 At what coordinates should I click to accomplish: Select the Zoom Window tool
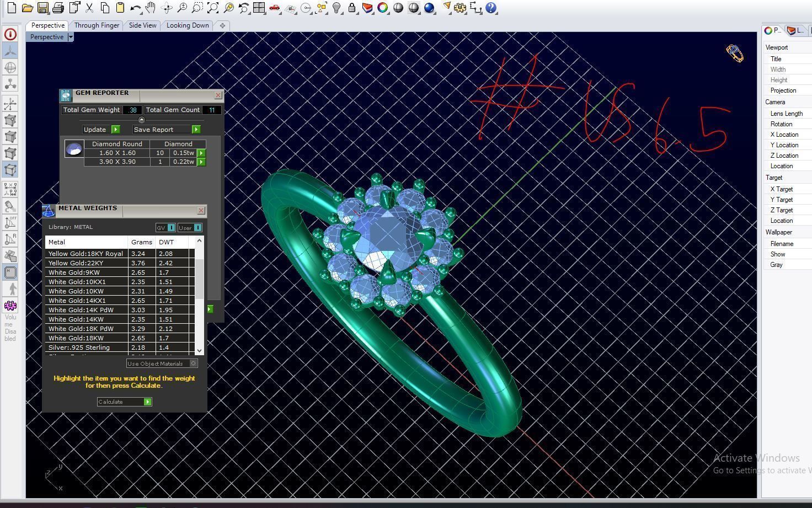pyautogui.click(x=197, y=8)
